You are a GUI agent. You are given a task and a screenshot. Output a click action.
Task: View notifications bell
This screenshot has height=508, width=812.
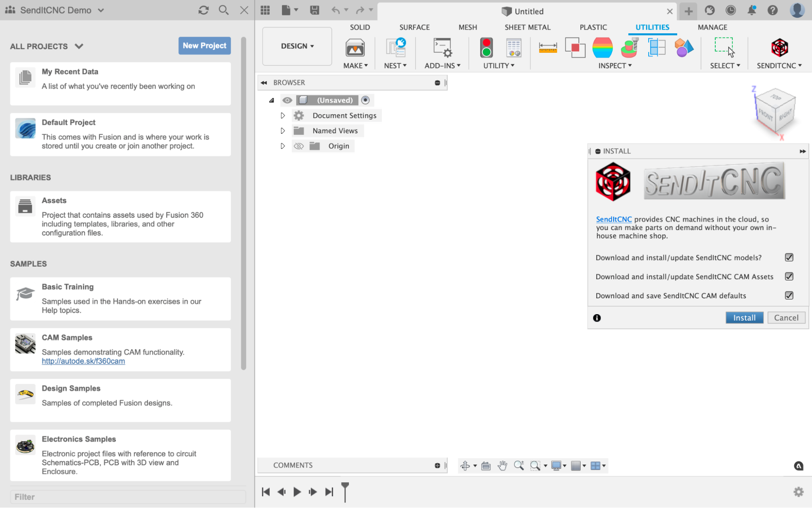[751, 10]
